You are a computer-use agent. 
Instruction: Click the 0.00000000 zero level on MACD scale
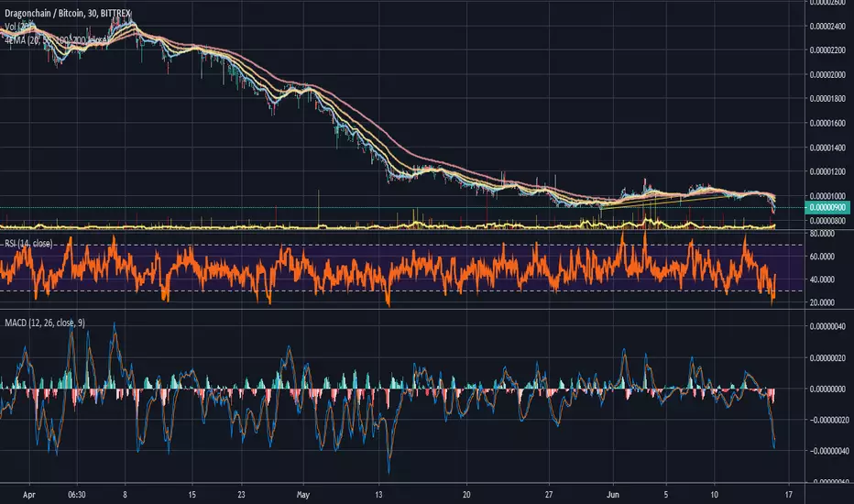[827, 389]
